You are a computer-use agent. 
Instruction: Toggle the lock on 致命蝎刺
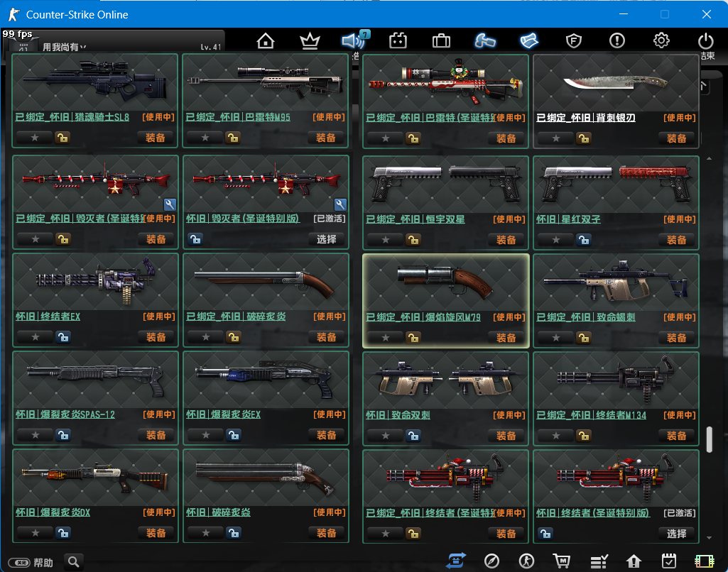[583, 338]
